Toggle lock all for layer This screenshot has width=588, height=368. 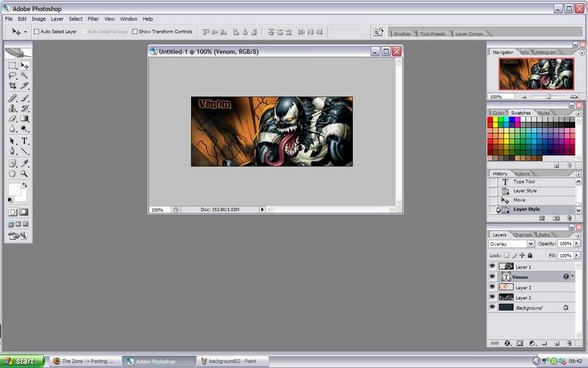tap(530, 255)
